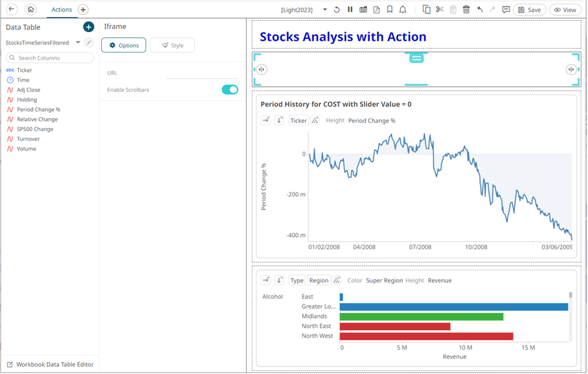This screenshot has width=588, height=374.
Task: Click the Search Columns field
Action: 51,58
